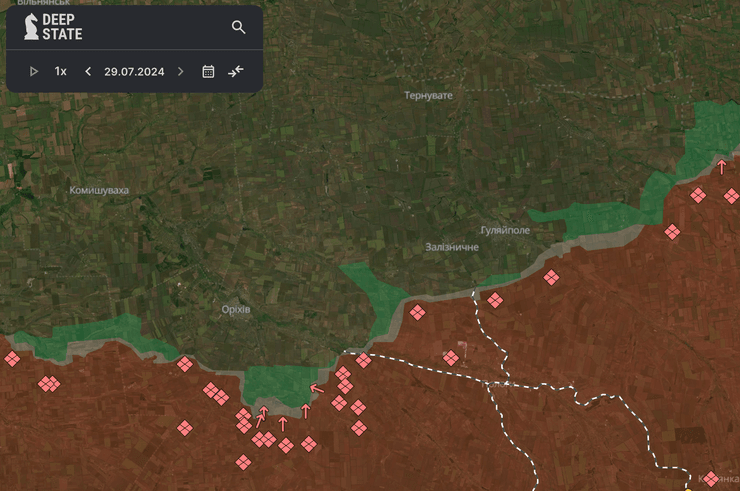Click the double unit marker in the lower-left area
The height and width of the screenshot is (491, 740).
click(x=49, y=384)
